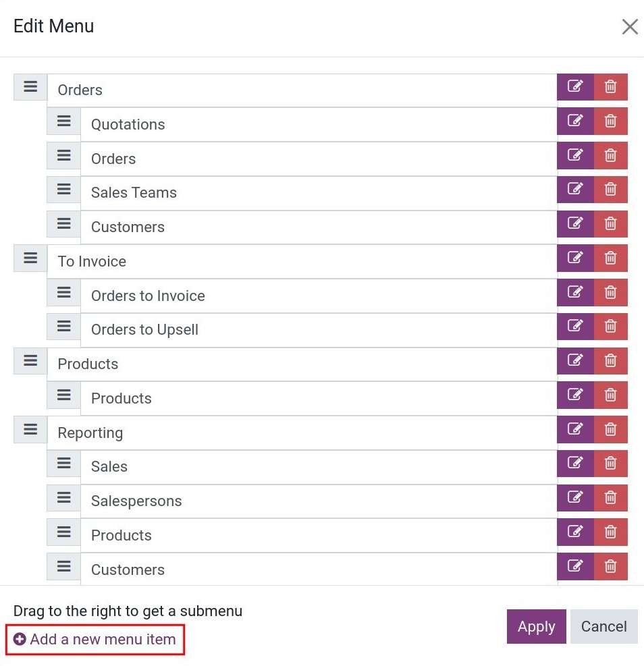Edit the Orders to Invoice item
The width and height of the screenshot is (644, 666).
click(575, 292)
